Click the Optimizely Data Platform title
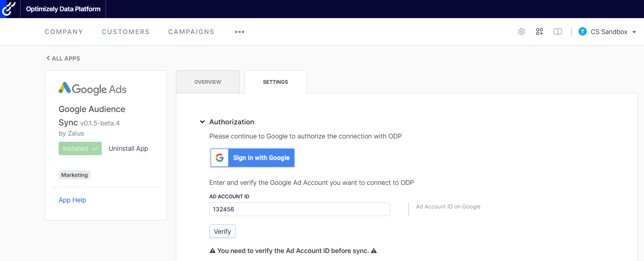644x261 pixels. [x=63, y=9]
